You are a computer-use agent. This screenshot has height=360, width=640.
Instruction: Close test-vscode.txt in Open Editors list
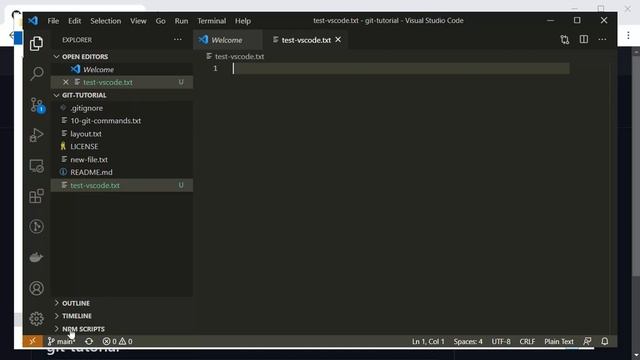click(66, 82)
